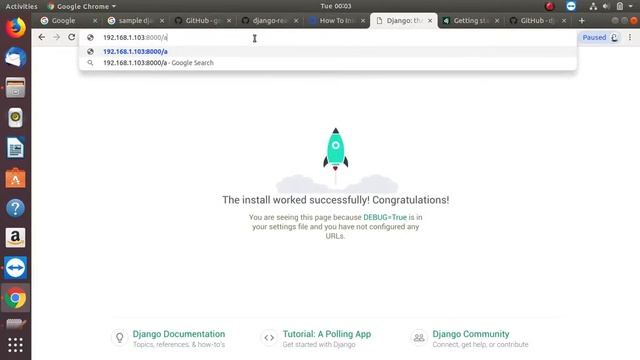The height and width of the screenshot is (360, 640).
Task: Switch to Google Chrome in dock
Action: (x=16, y=298)
